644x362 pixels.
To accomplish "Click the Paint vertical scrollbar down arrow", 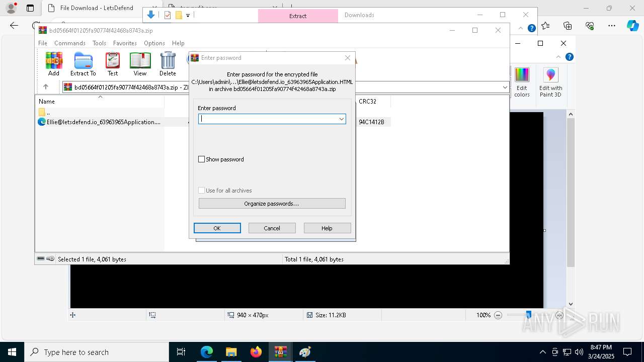I will click(571, 304).
